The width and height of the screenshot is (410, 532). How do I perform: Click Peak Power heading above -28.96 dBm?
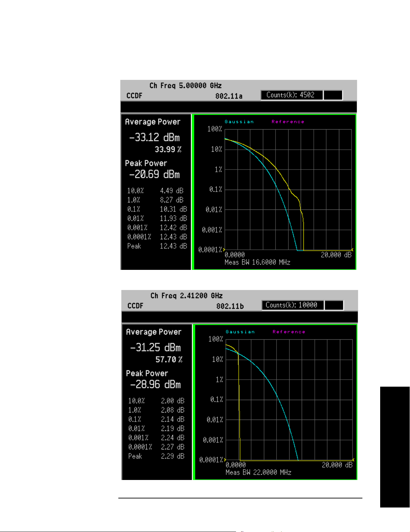(147, 374)
